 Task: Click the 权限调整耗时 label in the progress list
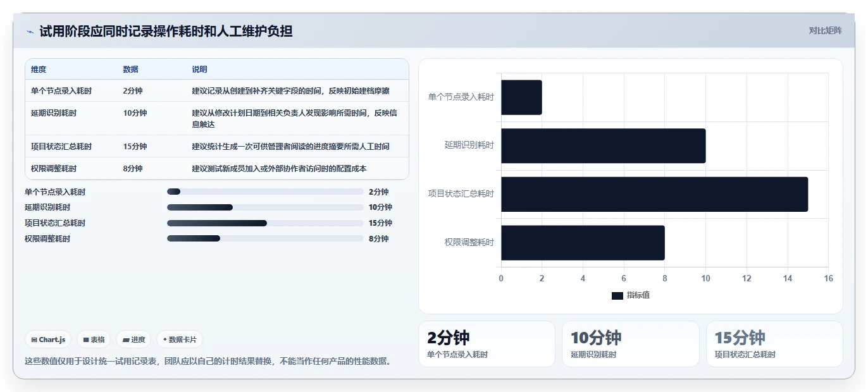tap(47, 239)
